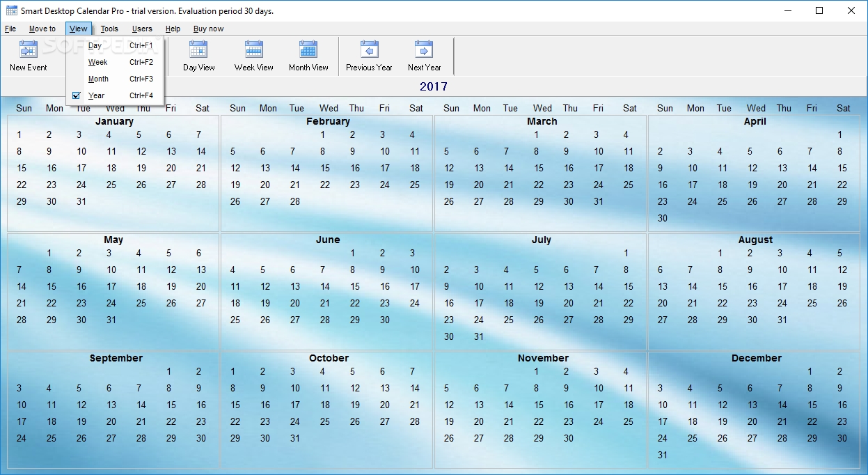The width and height of the screenshot is (868, 475).
Task: Click Sat header above April column
Action: (844, 108)
